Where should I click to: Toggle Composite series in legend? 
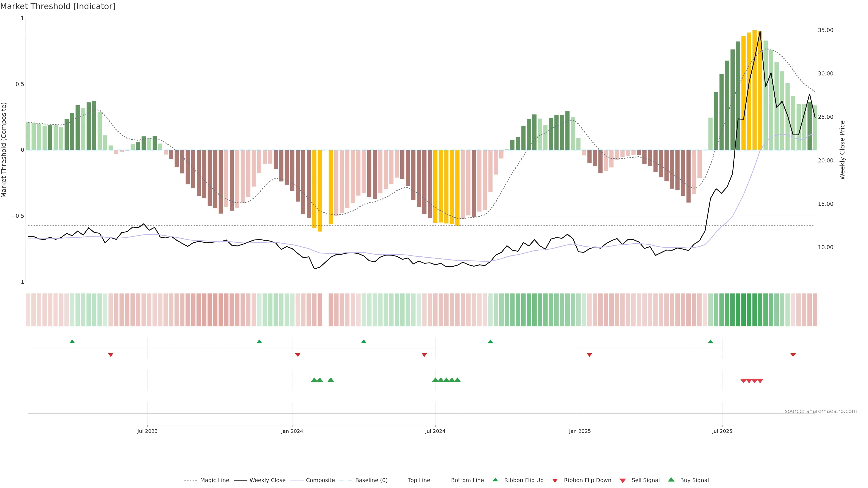coord(320,480)
